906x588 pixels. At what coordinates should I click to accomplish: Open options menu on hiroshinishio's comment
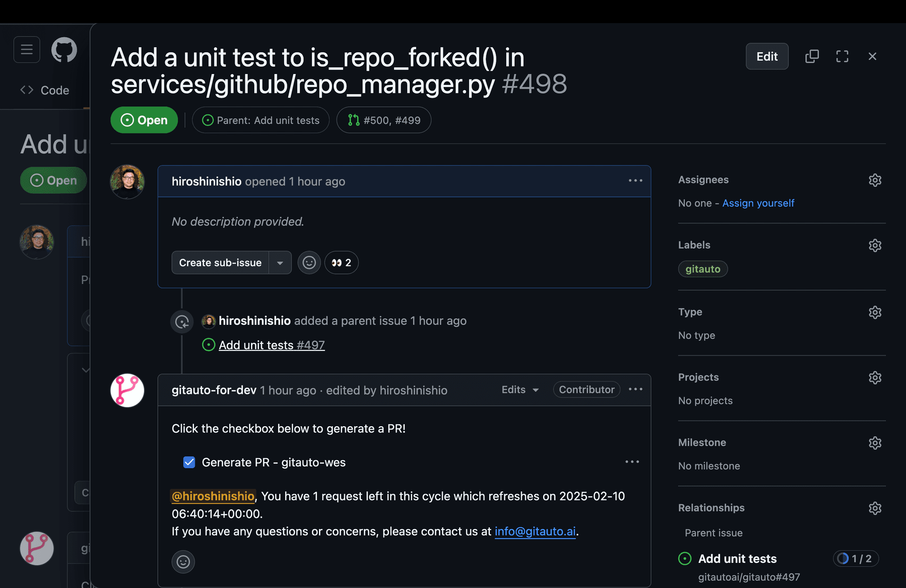coord(635,181)
